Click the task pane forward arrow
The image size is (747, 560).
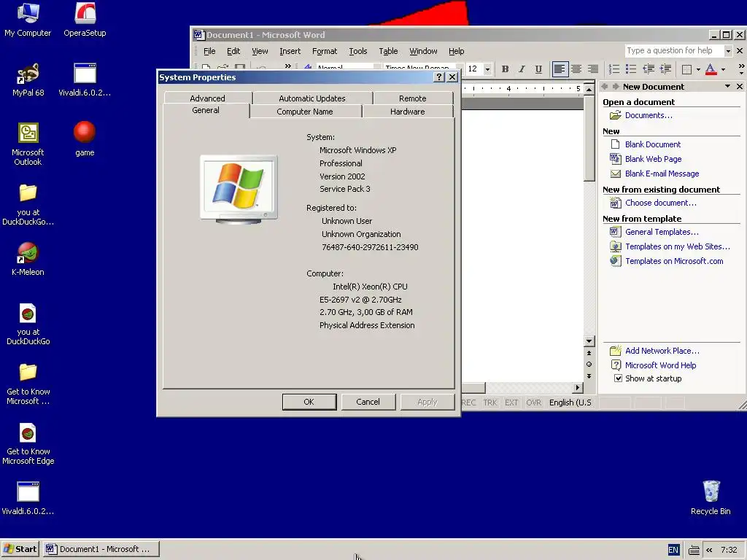coord(616,86)
